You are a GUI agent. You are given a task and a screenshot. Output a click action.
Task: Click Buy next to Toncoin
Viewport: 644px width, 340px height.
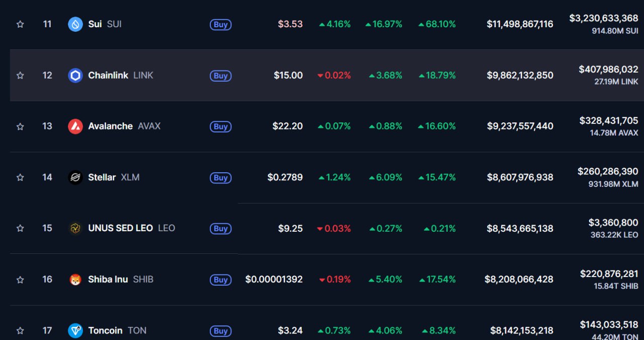click(220, 331)
